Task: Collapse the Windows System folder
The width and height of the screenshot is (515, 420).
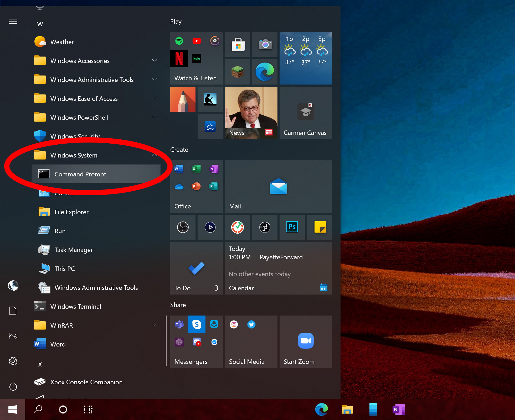Action: 154,155
